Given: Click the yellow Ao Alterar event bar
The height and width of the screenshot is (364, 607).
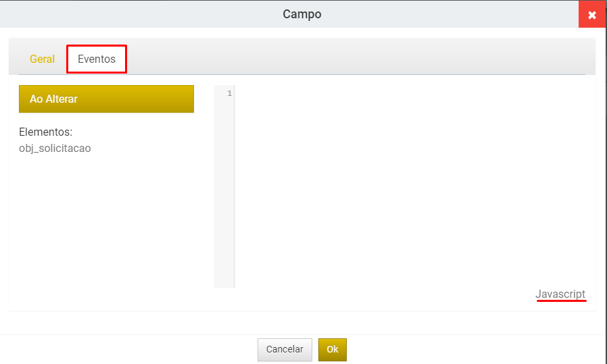Looking at the screenshot, I should 106,99.
